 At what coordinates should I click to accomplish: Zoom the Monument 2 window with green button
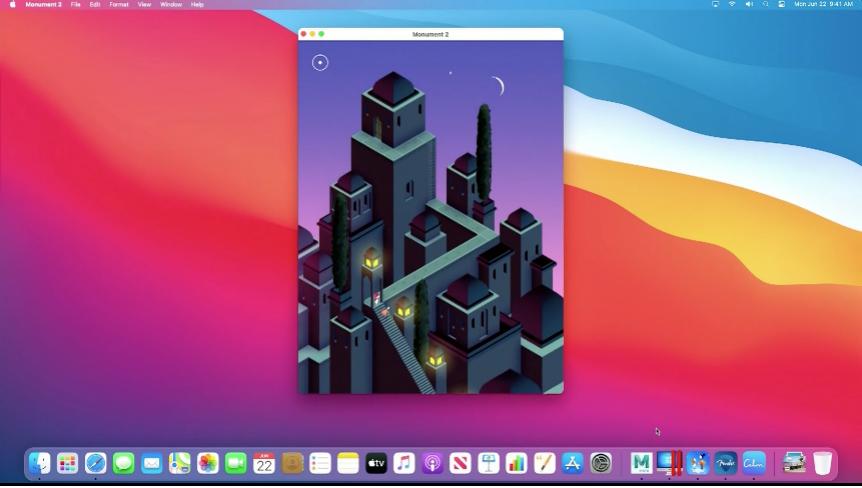[322, 34]
